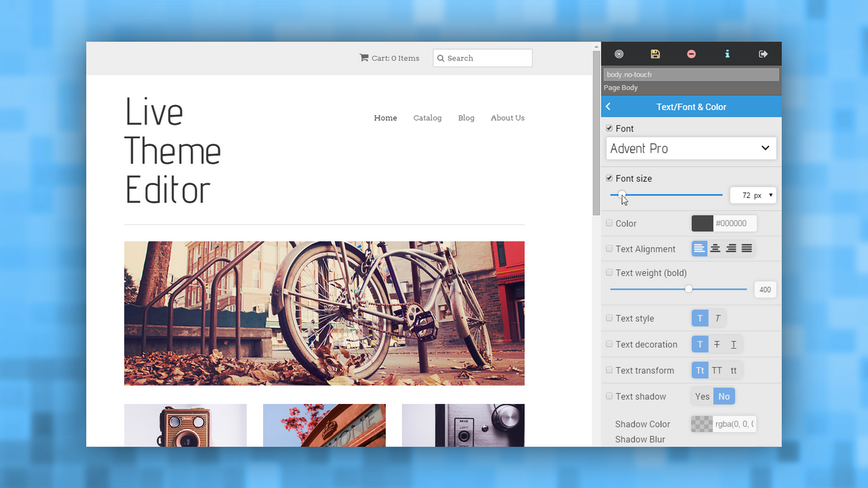Set text alignment to justify

(x=747, y=249)
